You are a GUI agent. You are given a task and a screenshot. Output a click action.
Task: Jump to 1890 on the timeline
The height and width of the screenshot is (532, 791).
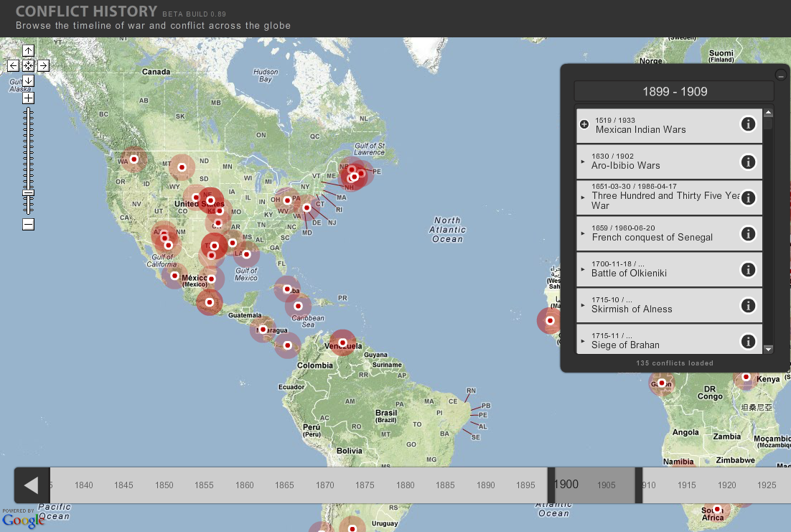pyautogui.click(x=486, y=485)
